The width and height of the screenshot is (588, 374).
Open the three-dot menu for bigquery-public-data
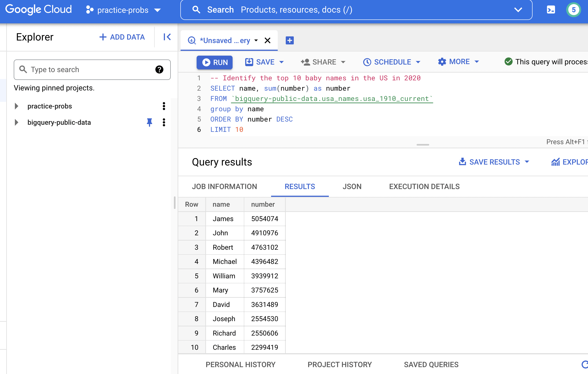pos(164,122)
